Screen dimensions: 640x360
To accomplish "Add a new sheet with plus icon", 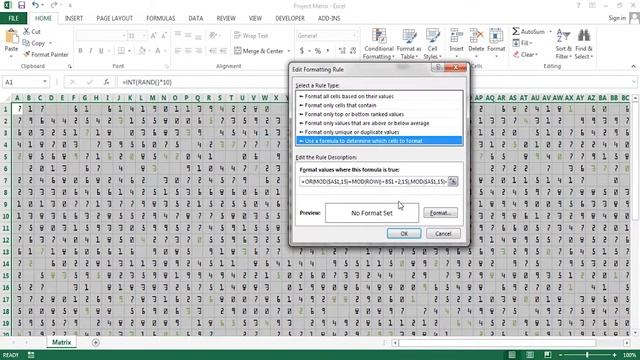I will [x=96, y=342].
